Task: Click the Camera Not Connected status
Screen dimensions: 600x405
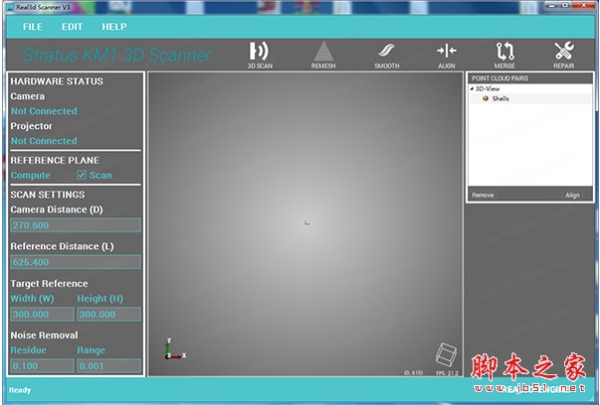Action: coord(44,111)
